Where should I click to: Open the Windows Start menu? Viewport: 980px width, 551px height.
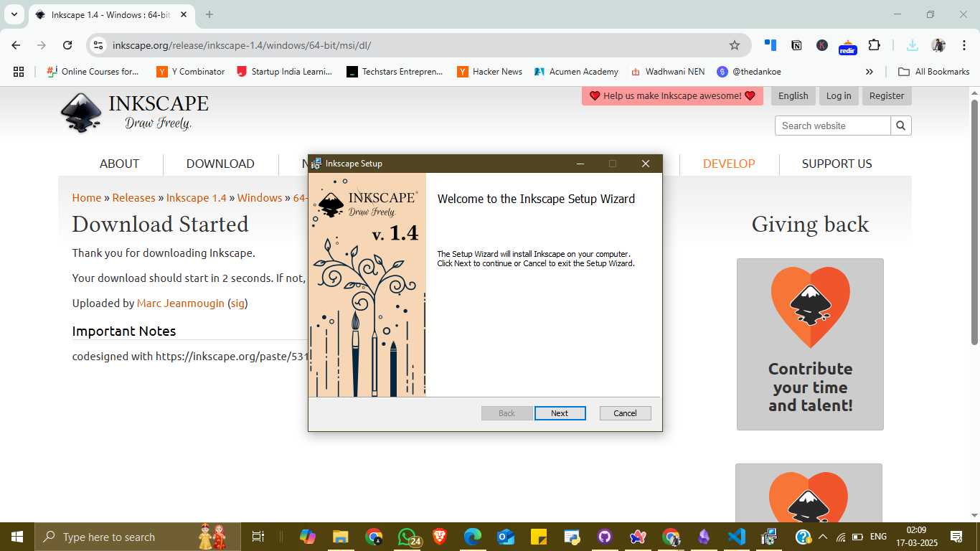17,537
